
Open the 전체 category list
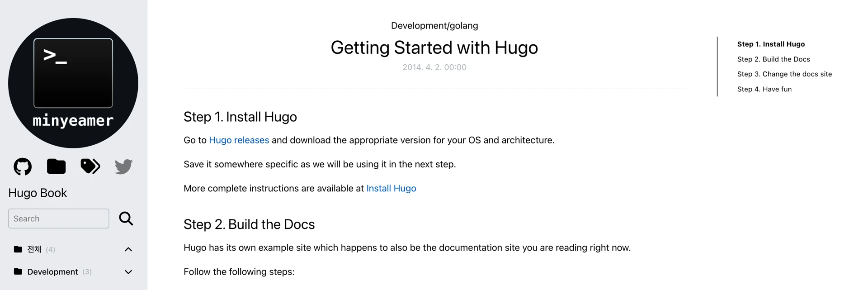(34, 249)
